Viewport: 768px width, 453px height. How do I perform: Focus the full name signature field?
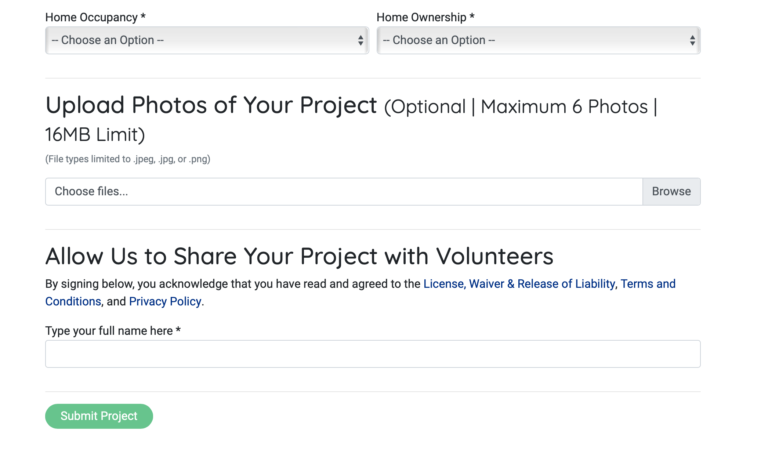point(372,354)
